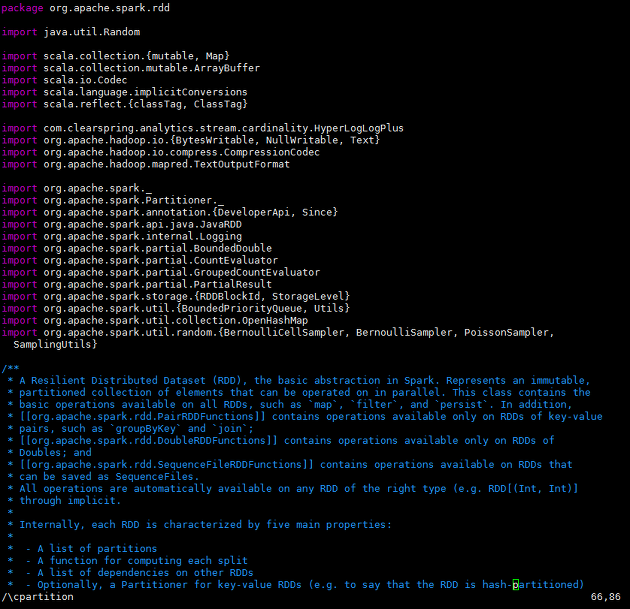The image size is (630, 609).
Task: Click the TextOutputFormat import line
Action: pos(145,165)
